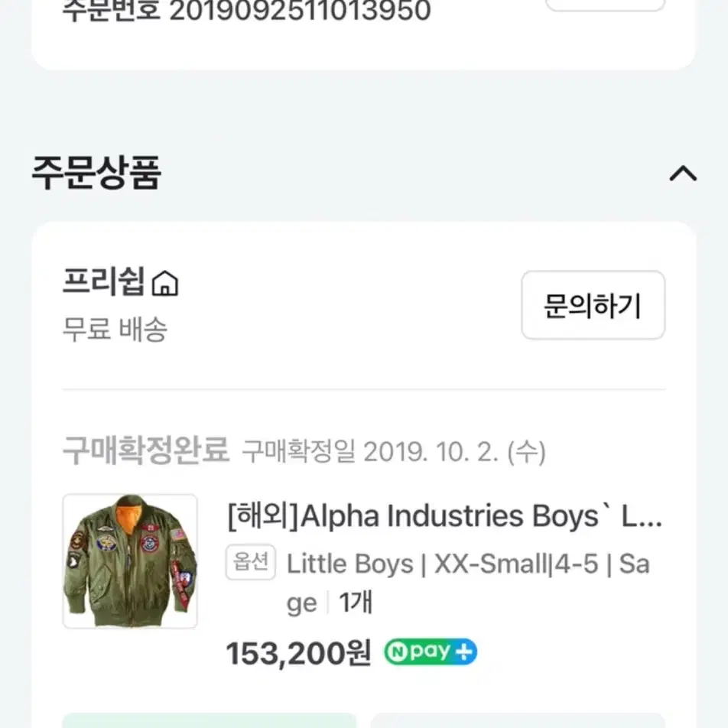Tap the 구매확정일 2019. 10. 2. date
Viewport: 728px width, 728px height.
coord(394,452)
